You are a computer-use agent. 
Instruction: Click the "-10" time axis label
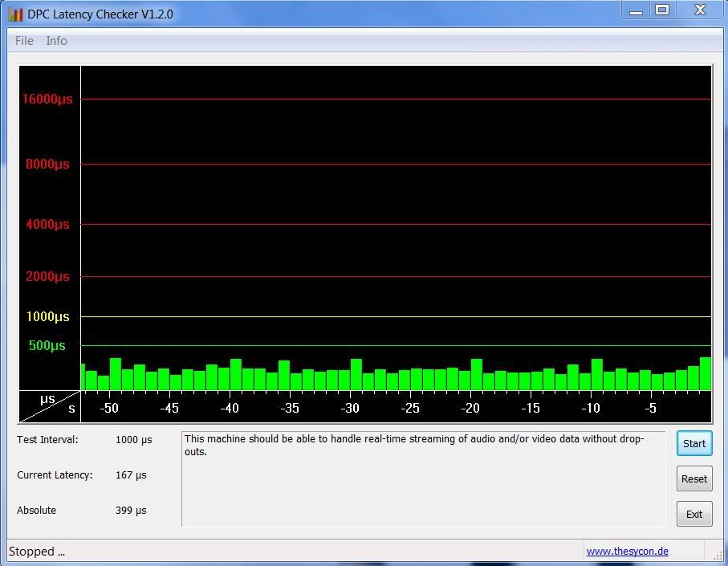click(x=591, y=408)
